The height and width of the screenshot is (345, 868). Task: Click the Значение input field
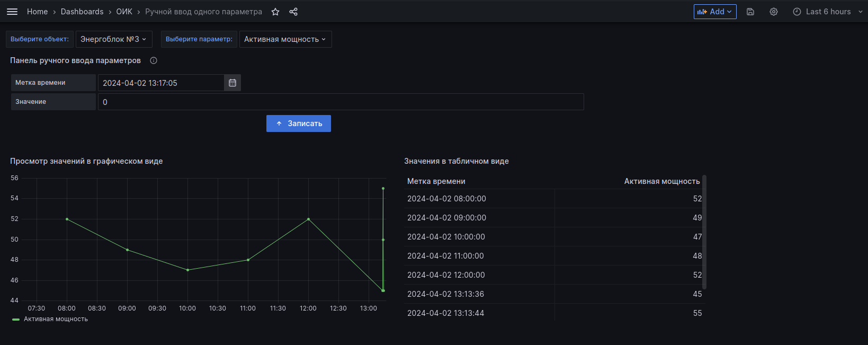coord(341,102)
